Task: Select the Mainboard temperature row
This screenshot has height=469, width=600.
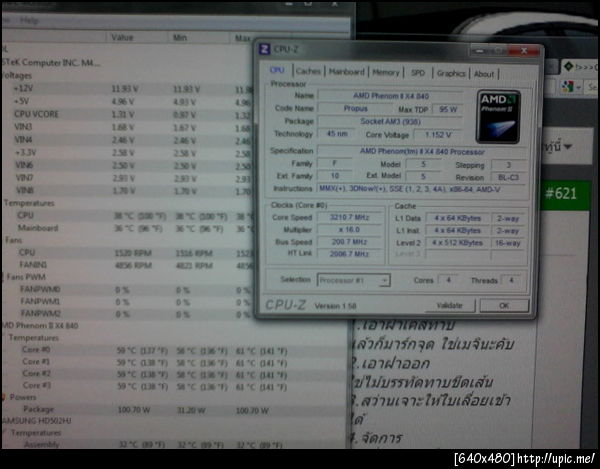Action: [x=128, y=228]
